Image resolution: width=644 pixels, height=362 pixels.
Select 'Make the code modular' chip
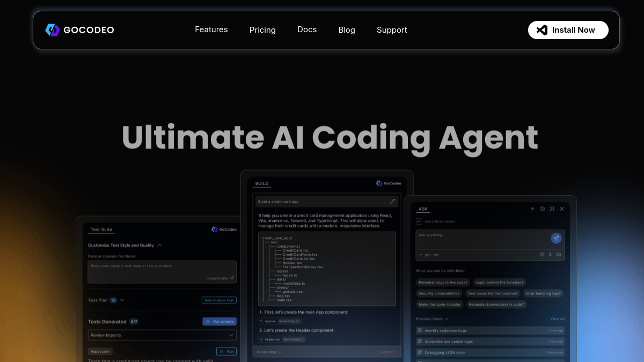439,304
